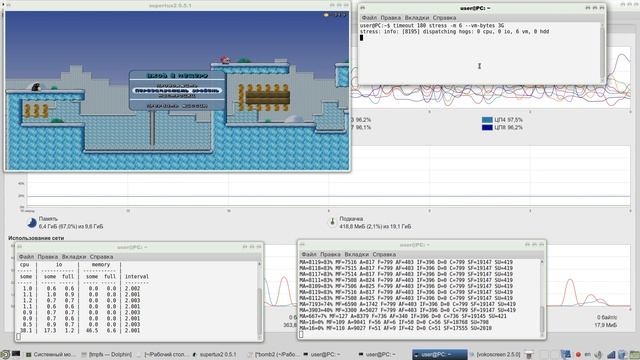
Task: Open Правка menu in the MA= log terminal
Action: click(330, 254)
